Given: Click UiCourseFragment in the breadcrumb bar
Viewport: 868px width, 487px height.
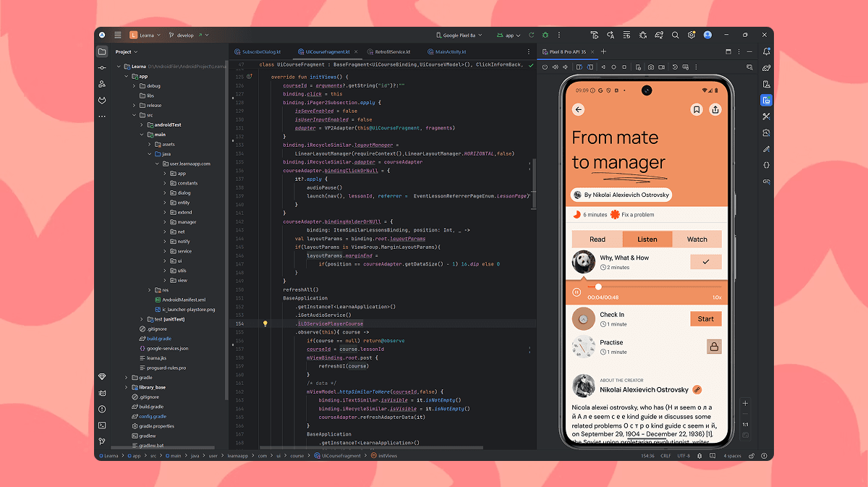Looking at the screenshot, I should tap(339, 456).
